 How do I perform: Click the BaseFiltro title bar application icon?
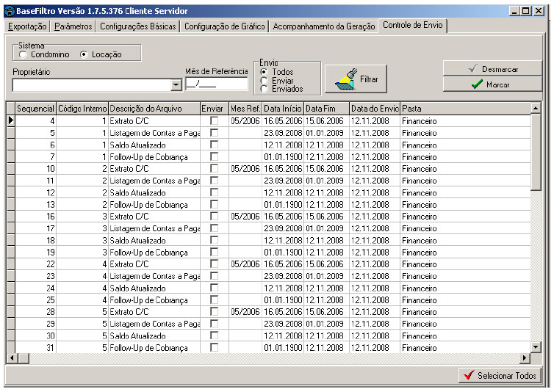click(9, 12)
